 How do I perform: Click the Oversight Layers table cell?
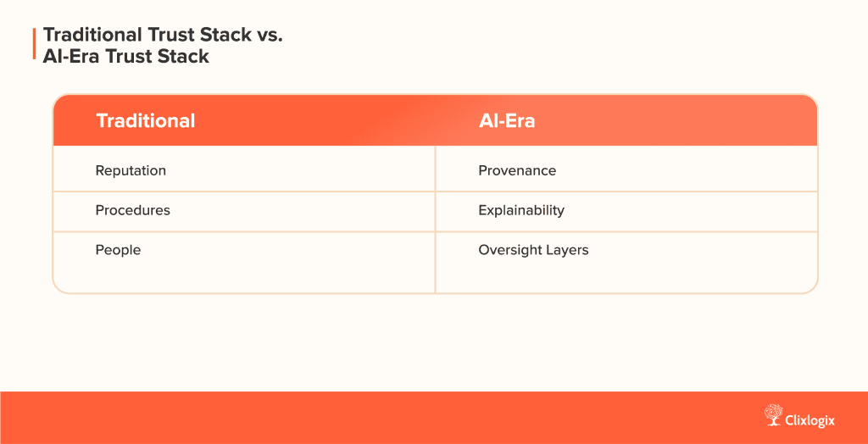click(533, 250)
